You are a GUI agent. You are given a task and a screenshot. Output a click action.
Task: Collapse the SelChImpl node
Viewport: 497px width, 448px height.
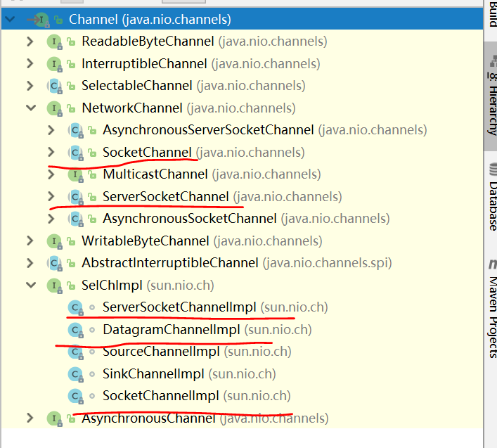tap(31, 285)
